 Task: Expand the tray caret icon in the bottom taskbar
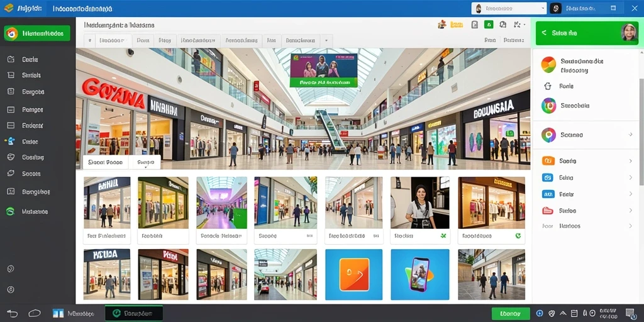point(563,313)
